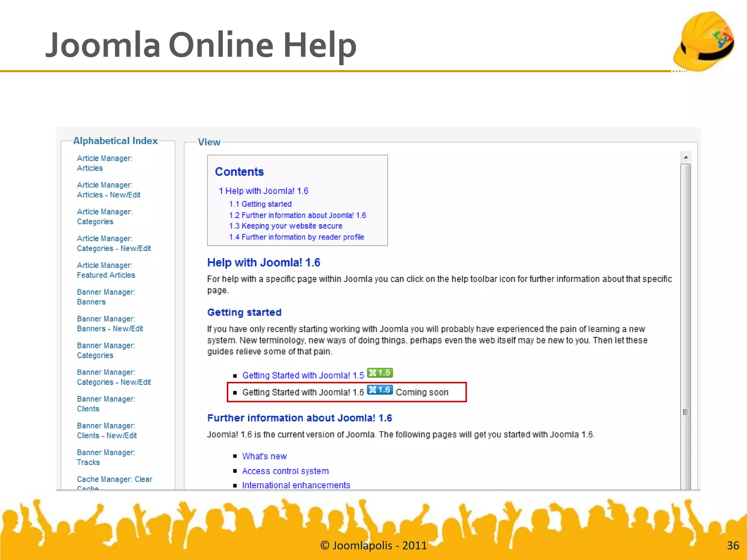Select Banner Manager: Clients - New/Edit
The height and width of the screenshot is (560, 747).
click(x=107, y=431)
